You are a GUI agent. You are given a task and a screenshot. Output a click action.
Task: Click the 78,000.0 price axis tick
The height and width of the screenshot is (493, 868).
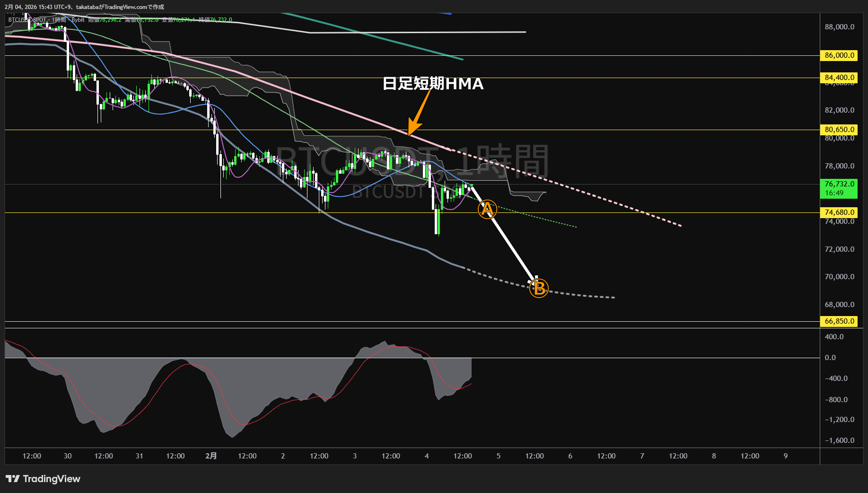pyautogui.click(x=840, y=166)
